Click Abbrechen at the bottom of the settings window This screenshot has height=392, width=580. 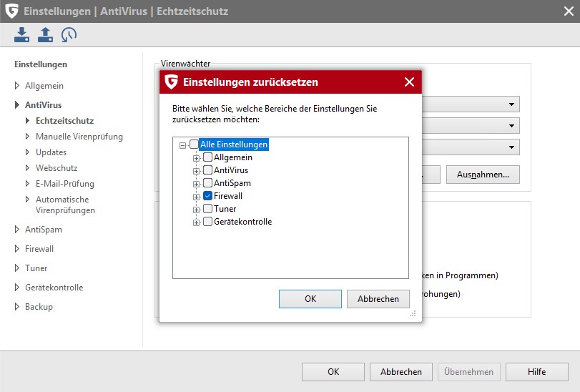(x=401, y=372)
